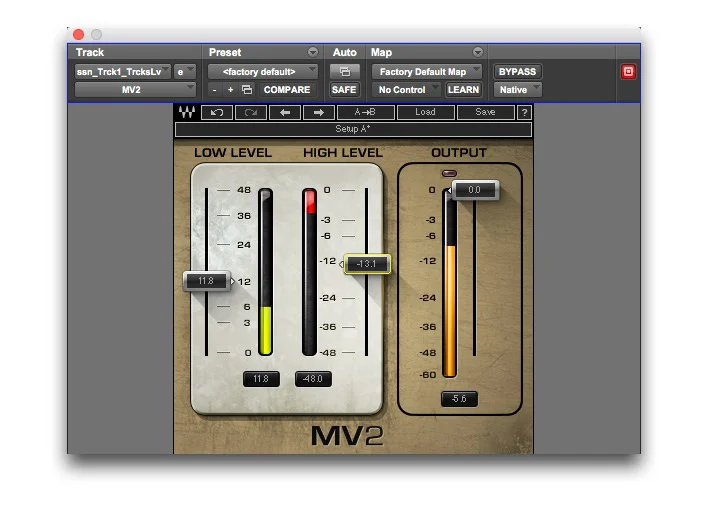Click the Low Level yellow meter
This screenshot has width=706, height=506.
tap(266, 272)
